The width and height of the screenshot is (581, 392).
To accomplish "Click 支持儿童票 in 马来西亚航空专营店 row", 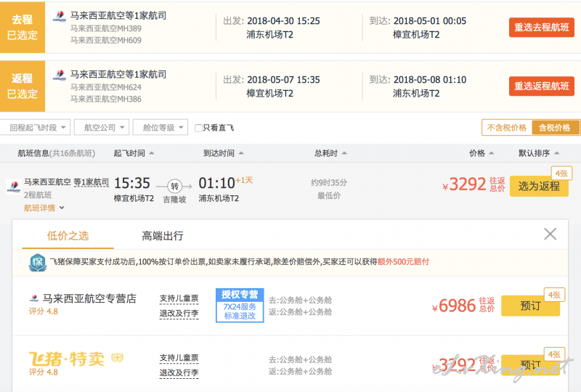I will (x=179, y=298).
